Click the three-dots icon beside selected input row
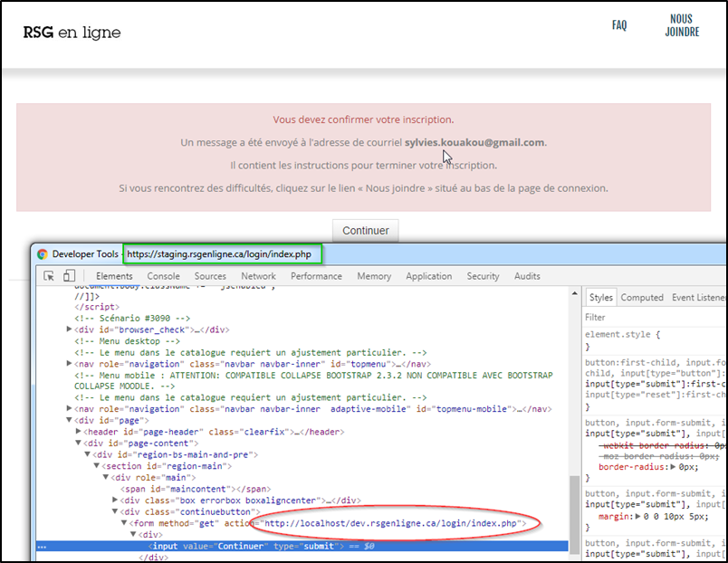728x563 pixels. tap(41, 547)
